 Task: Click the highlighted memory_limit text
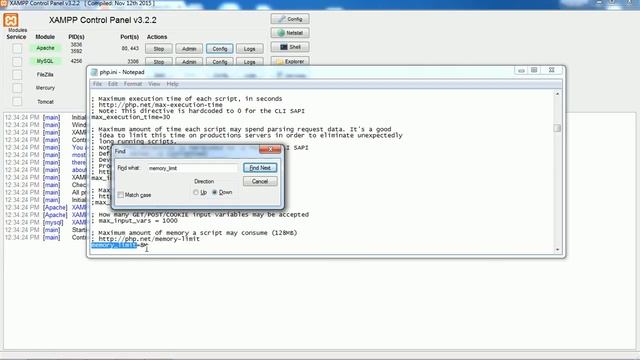click(114, 245)
